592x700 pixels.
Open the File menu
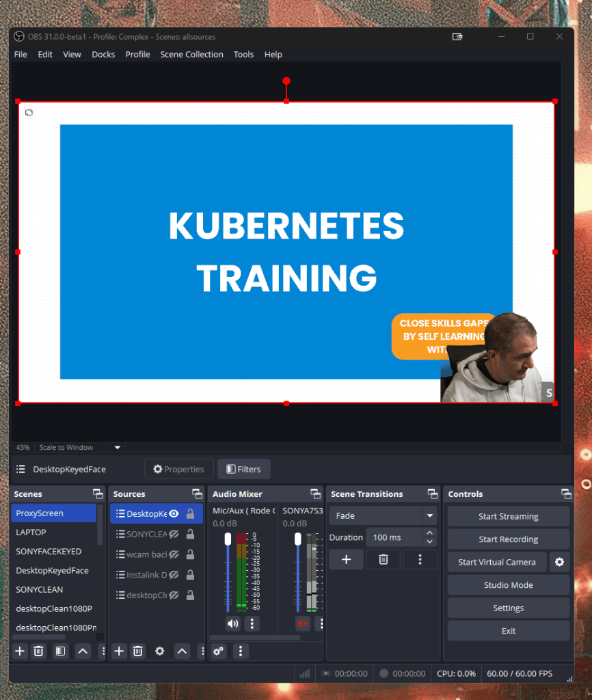click(21, 55)
